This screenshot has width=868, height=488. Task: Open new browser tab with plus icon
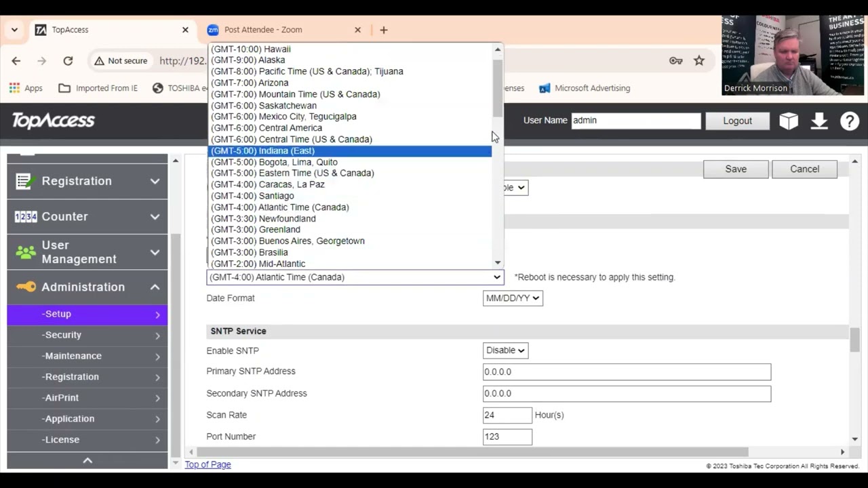pyautogui.click(x=384, y=30)
